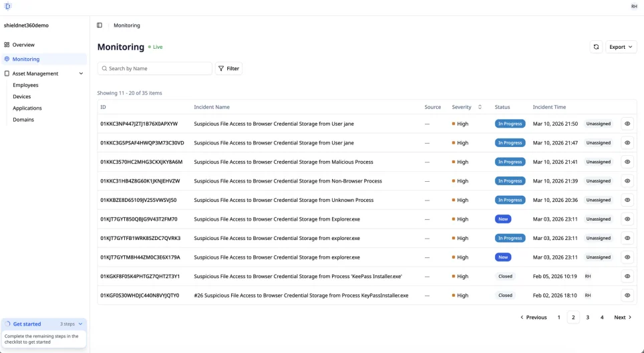Select current page 2 button

click(573, 318)
